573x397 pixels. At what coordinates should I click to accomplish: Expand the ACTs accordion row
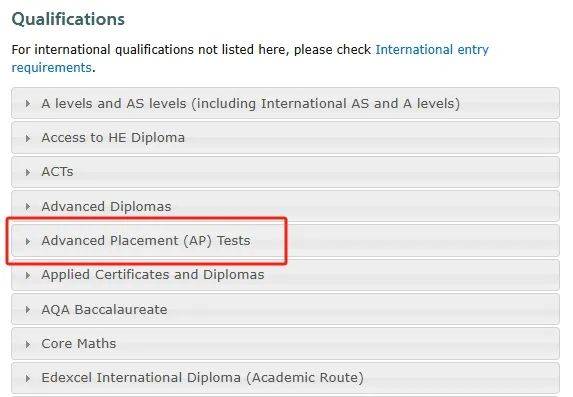tap(285, 172)
